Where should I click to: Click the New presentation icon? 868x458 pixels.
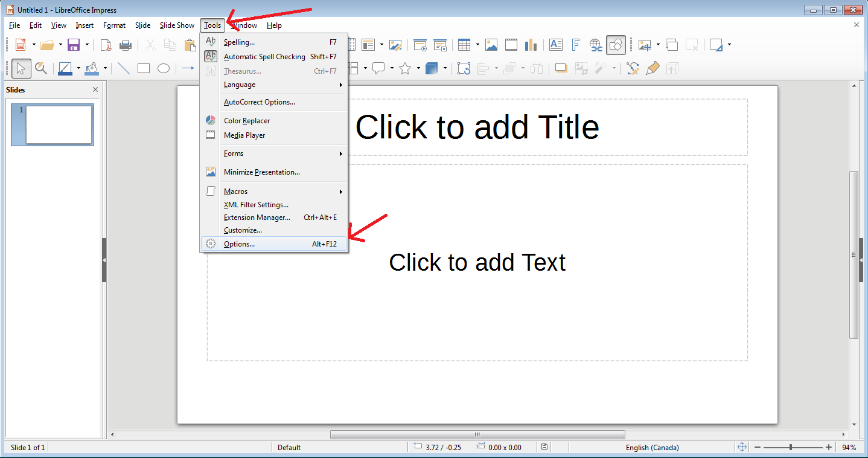21,45
